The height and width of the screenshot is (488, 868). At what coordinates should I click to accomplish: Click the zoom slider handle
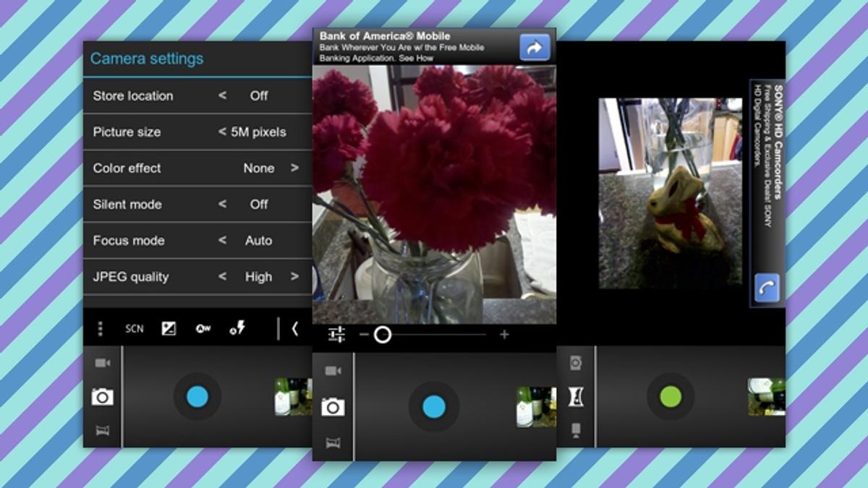click(x=383, y=334)
